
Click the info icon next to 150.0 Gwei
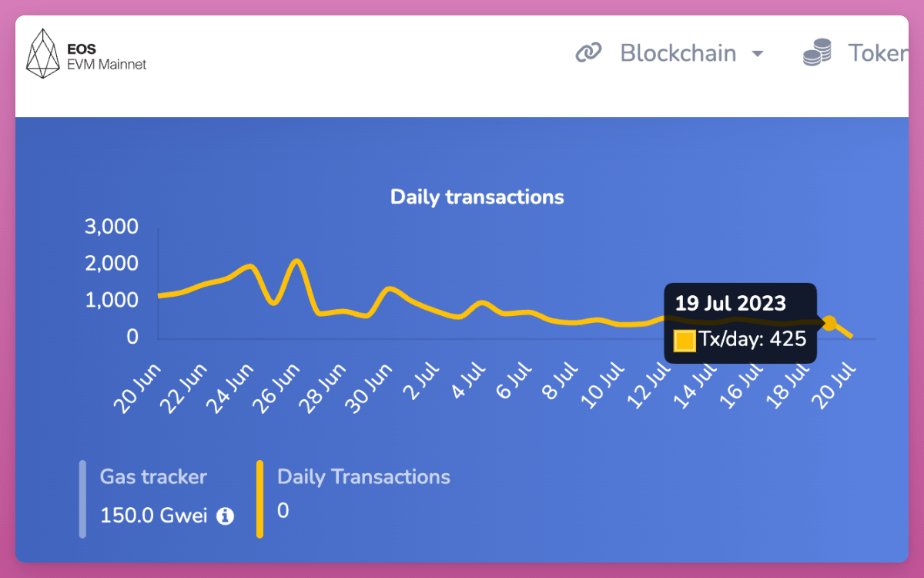(x=225, y=516)
